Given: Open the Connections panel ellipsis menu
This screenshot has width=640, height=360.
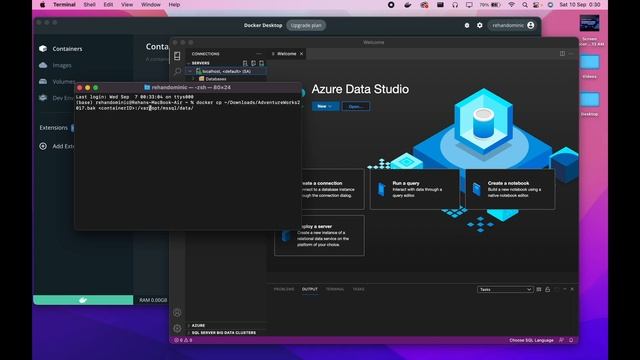Looking at the screenshot, I should tap(259, 54).
